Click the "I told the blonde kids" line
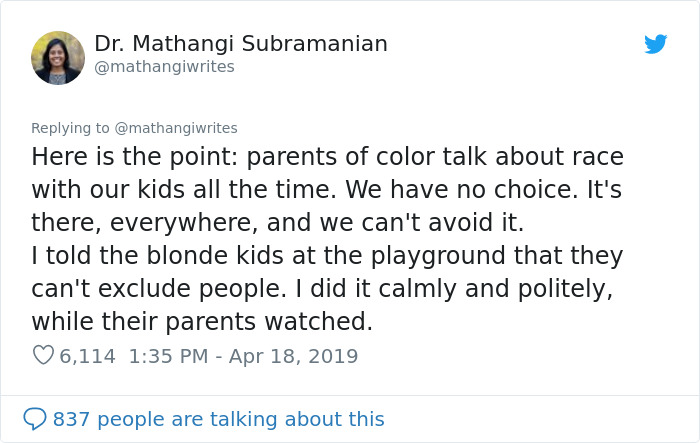Screen dimensions: 700x443 point(327,256)
